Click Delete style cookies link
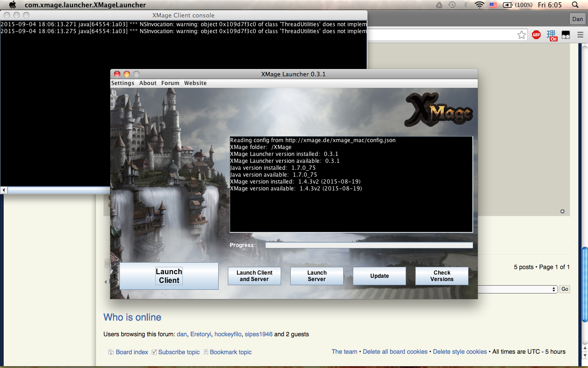This screenshot has width=588, height=368. (460, 351)
